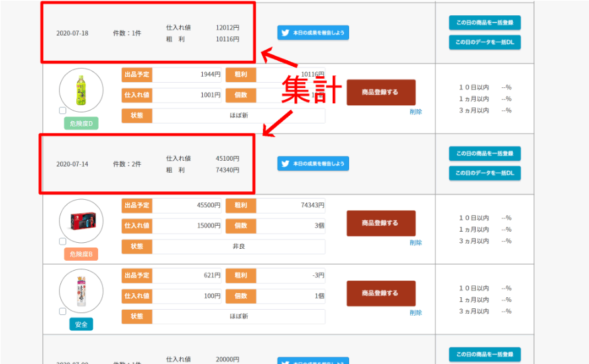Click この日のデータを一括DL for 2020-07-14

tap(484, 173)
